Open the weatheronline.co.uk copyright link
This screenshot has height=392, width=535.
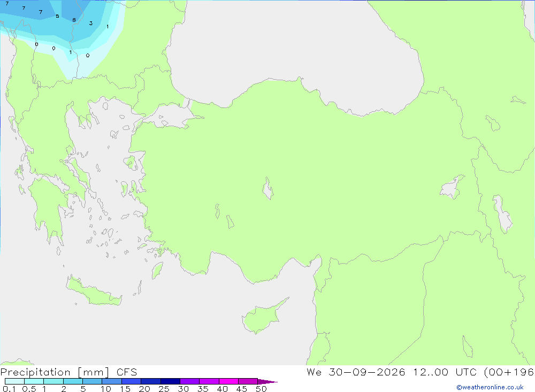490,387
